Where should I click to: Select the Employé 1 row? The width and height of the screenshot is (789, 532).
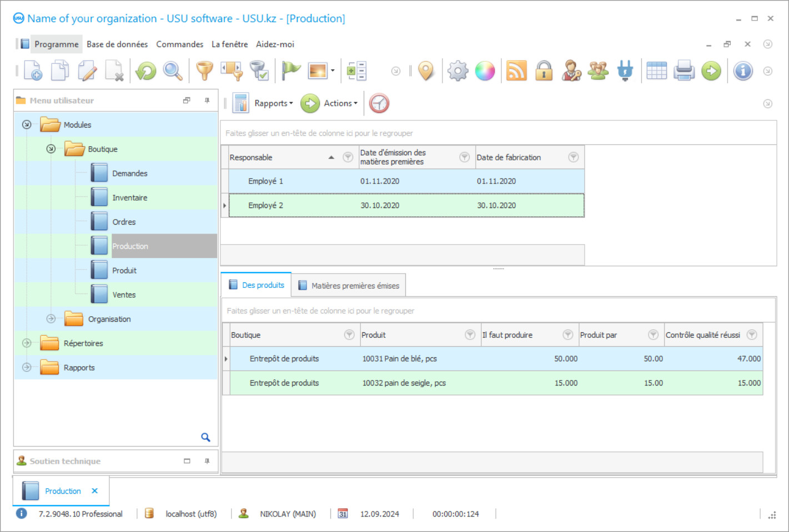pyautogui.click(x=406, y=181)
